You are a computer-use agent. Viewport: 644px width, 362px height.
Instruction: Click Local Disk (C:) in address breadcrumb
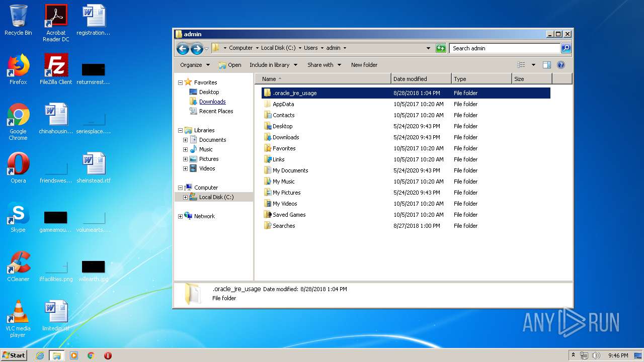click(x=278, y=48)
